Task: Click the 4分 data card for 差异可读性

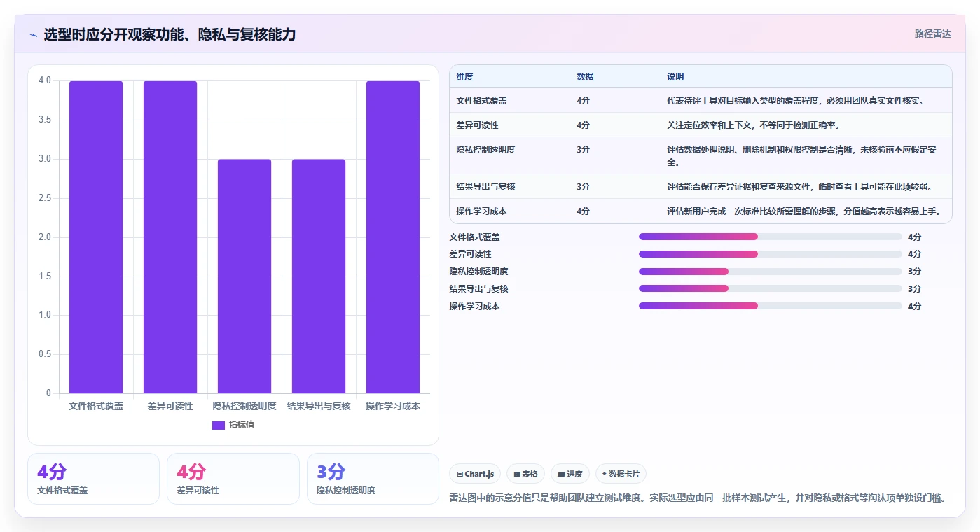Action: point(233,479)
